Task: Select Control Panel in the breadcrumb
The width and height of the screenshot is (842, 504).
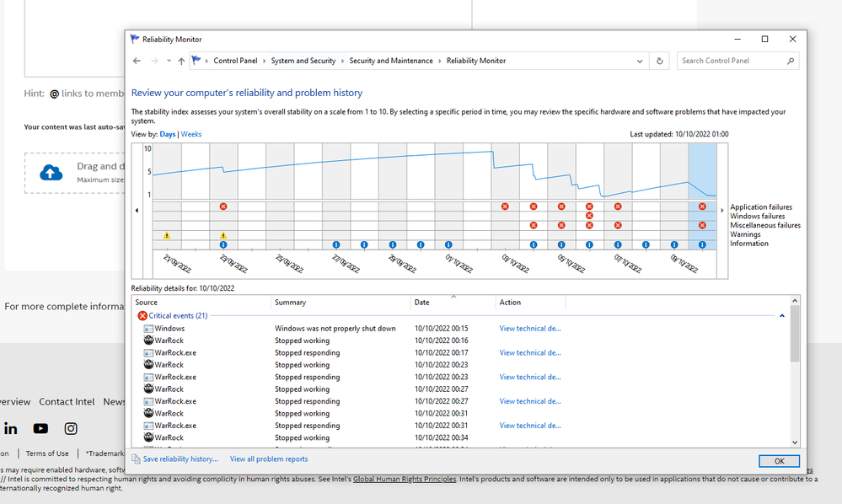Action: pyautogui.click(x=235, y=61)
